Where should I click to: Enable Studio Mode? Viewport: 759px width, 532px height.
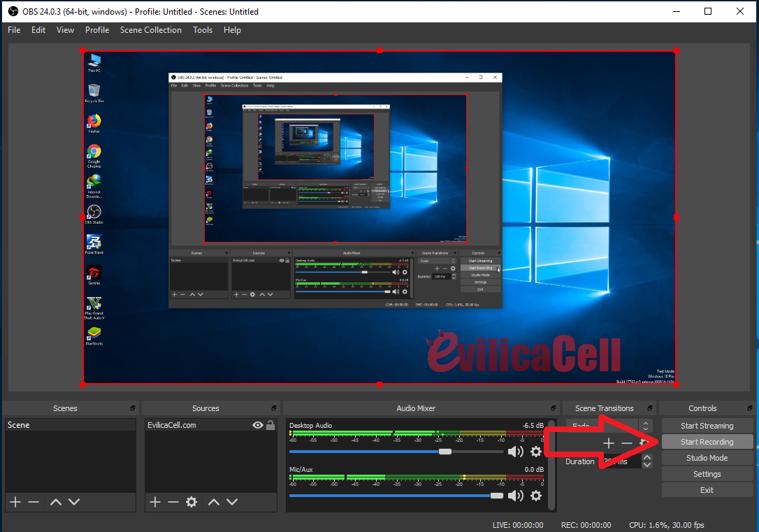[707, 457]
